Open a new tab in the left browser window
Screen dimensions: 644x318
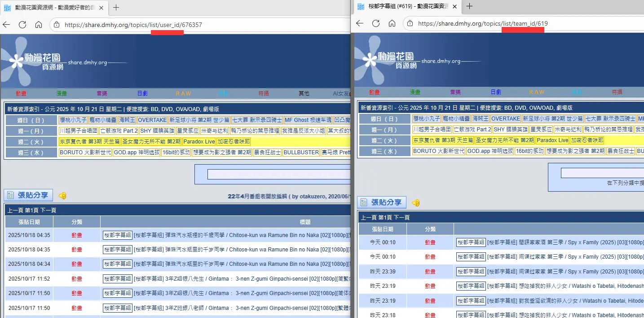(116, 7)
